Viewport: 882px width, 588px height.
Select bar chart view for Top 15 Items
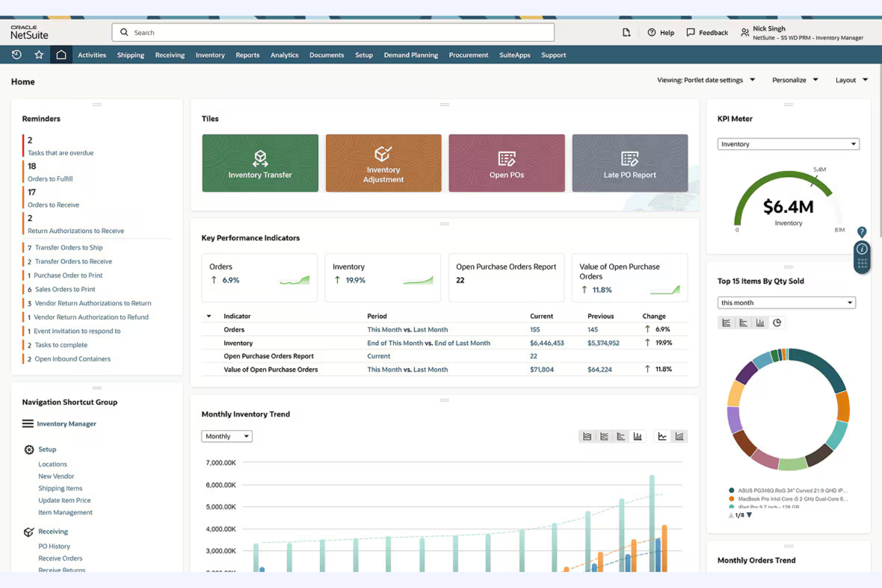(760, 322)
